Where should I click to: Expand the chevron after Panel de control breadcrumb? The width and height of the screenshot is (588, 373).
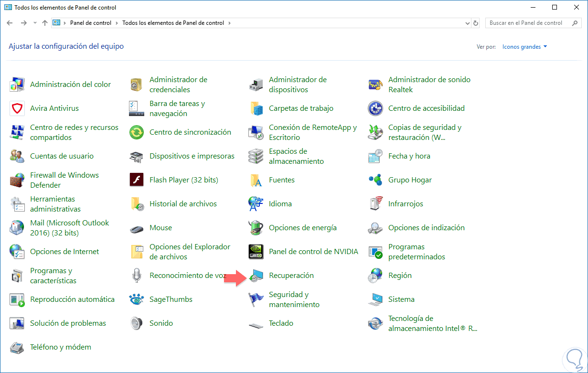116,23
